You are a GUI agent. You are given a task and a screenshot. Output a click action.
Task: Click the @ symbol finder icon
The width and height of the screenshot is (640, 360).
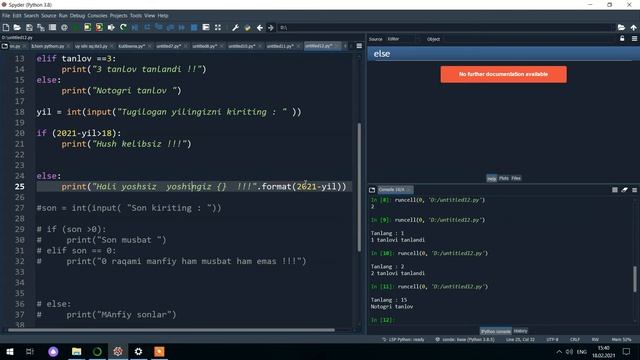(x=64, y=27)
